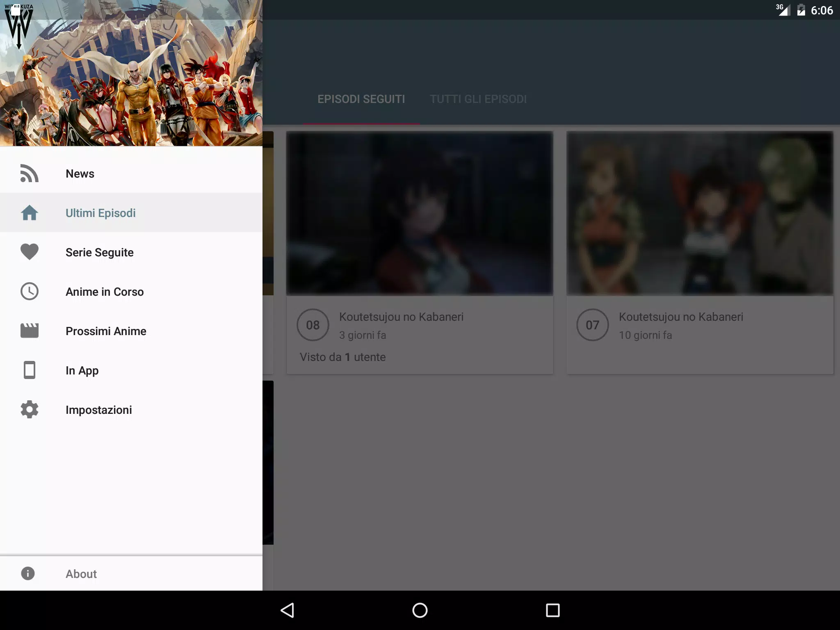Tap the clock icon for Anime in Corso
840x630 pixels.
click(x=30, y=291)
